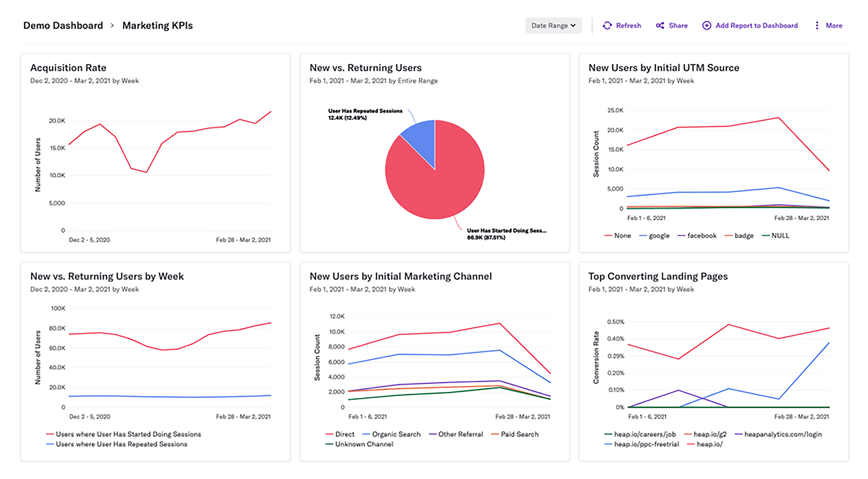868x479 pixels.
Task: Click the Share icon
Action: 661,25
